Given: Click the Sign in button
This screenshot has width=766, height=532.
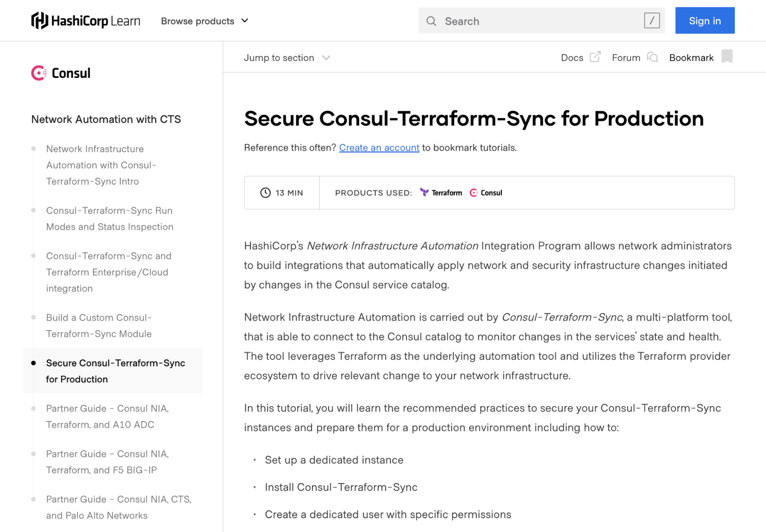Looking at the screenshot, I should pos(705,21).
